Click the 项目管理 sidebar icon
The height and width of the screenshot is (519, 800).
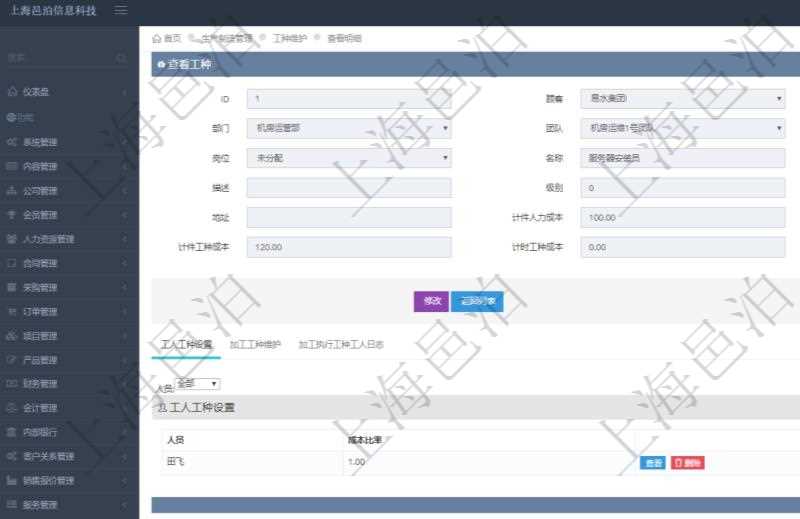[x=12, y=336]
